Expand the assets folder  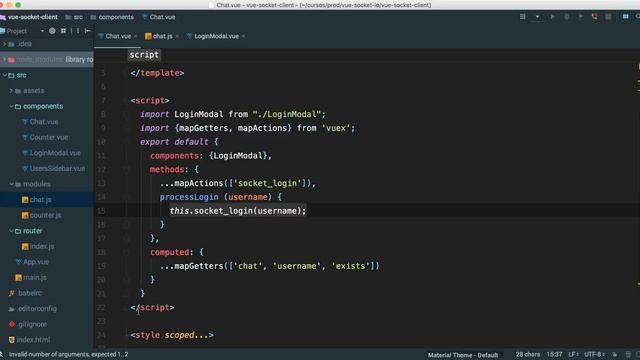(x=11, y=91)
